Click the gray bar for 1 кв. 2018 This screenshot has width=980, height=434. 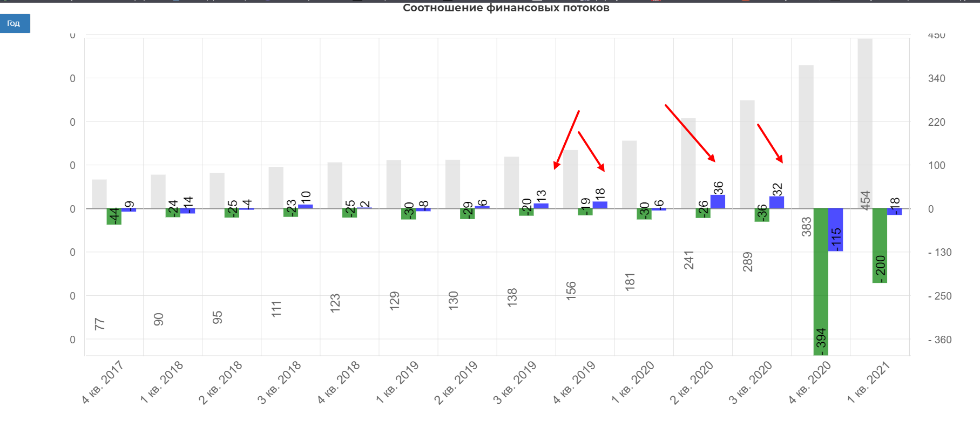click(158, 192)
